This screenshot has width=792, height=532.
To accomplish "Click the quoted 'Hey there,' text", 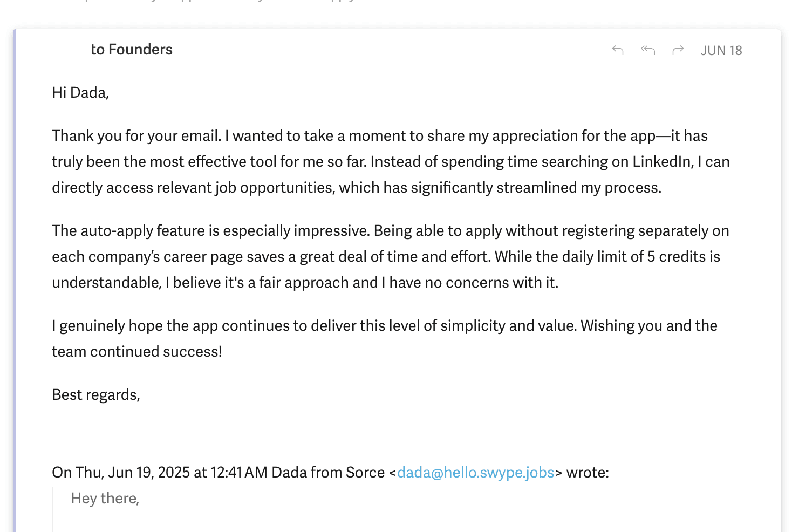I will click(105, 499).
